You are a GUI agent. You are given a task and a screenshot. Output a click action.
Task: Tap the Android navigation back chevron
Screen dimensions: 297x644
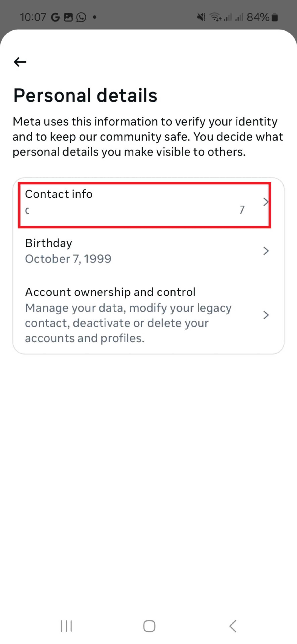pyautogui.click(x=232, y=626)
